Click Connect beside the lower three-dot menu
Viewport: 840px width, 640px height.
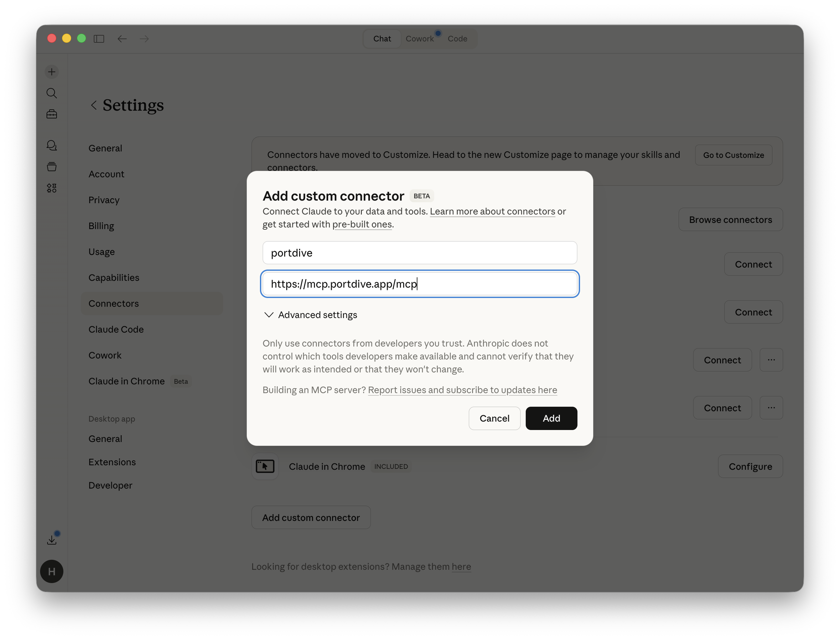point(722,408)
